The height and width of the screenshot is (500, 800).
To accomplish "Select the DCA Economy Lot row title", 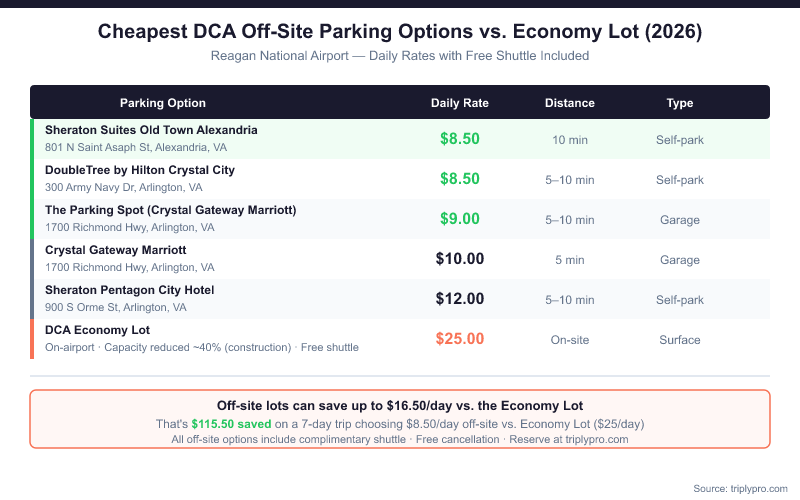I will pyautogui.click(x=97, y=330).
